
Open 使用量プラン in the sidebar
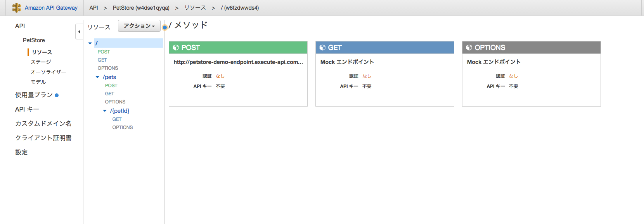point(34,95)
